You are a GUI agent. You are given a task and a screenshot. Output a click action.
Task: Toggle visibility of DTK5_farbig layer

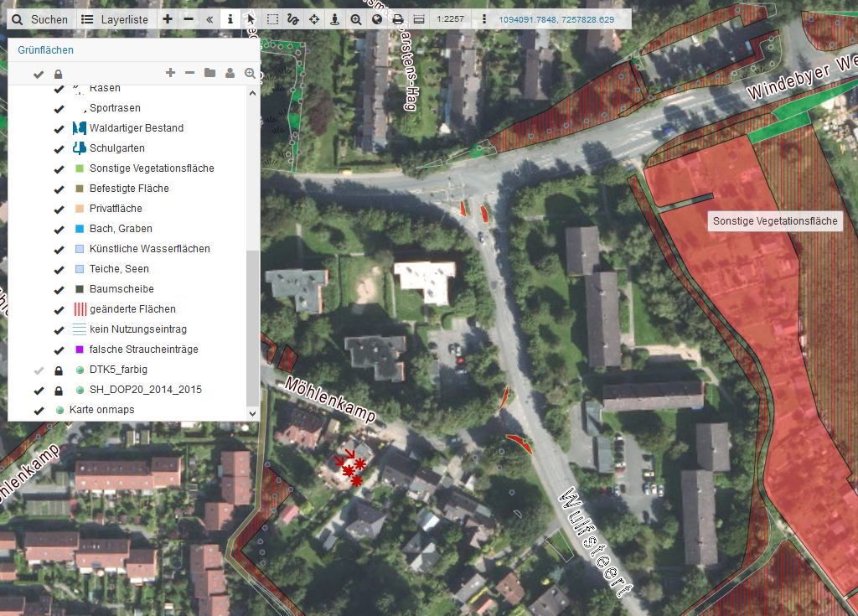tap(38, 370)
